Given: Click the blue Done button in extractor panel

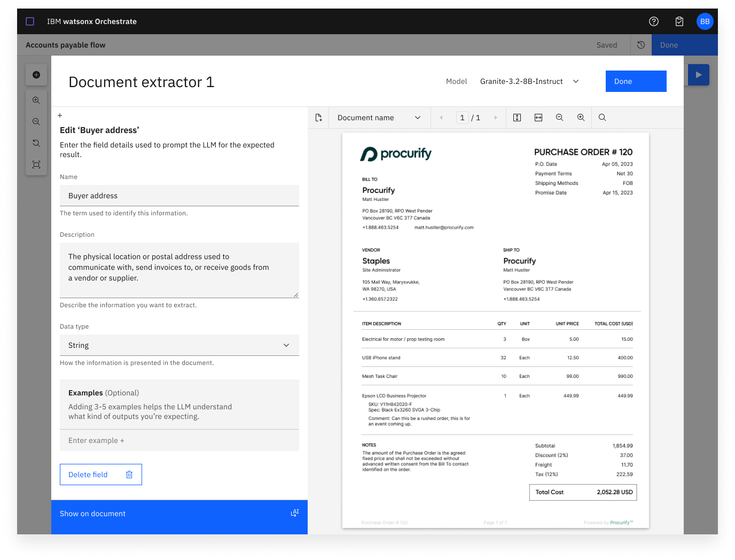Looking at the screenshot, I should [x=636, y=81].
